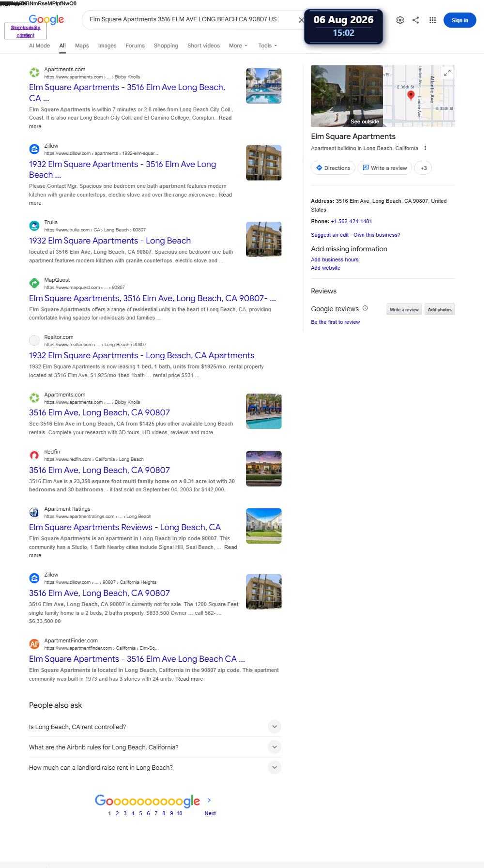Open Redfin '3516 Elm Ave, Long Beach' link
Viewport: 490px width, 868px height.
(x=99, y=470)
